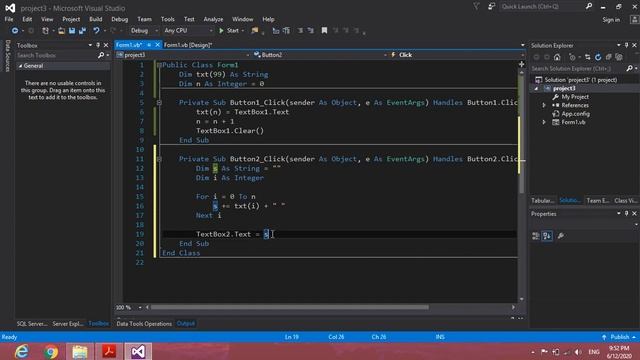Click Sync with Active Document icon
This screenshot has width=640, height=360.
pyautogui.click(x=587, y=58)
